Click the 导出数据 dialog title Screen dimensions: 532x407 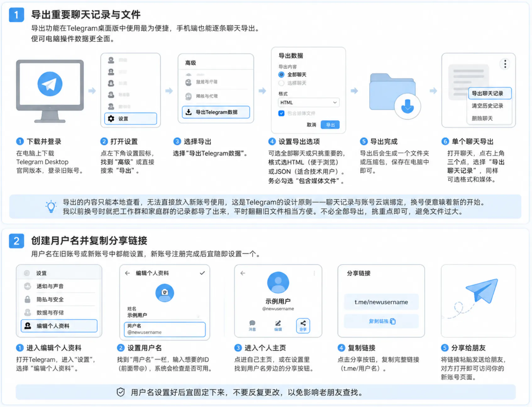(x=291, y=56)
